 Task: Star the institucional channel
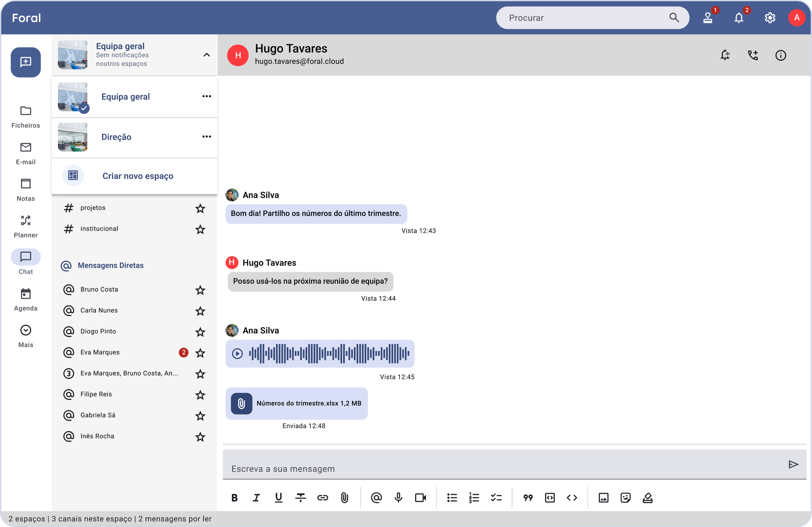pyautogui.click(x=200, y=229)
